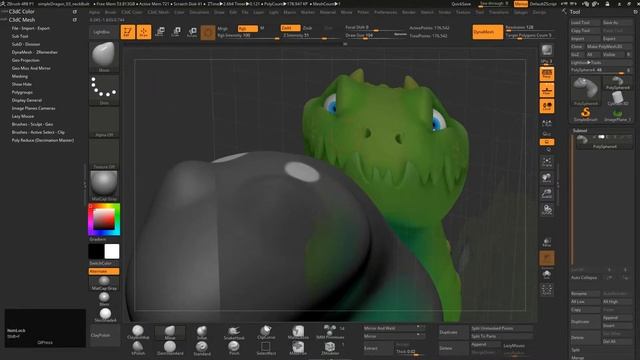Viewport: 640px width, 360px height.
Task: Choose the SelectRect brush icon
Action: click(x=266, y=348)
